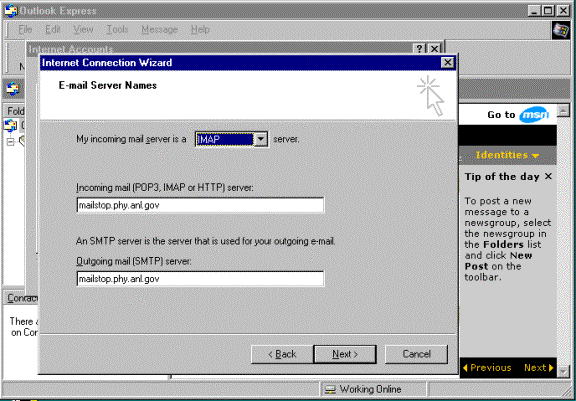Screen dimensions: 576x401
Task: Open the View menu in Outlook Express
Action: [x=83, y=29]
